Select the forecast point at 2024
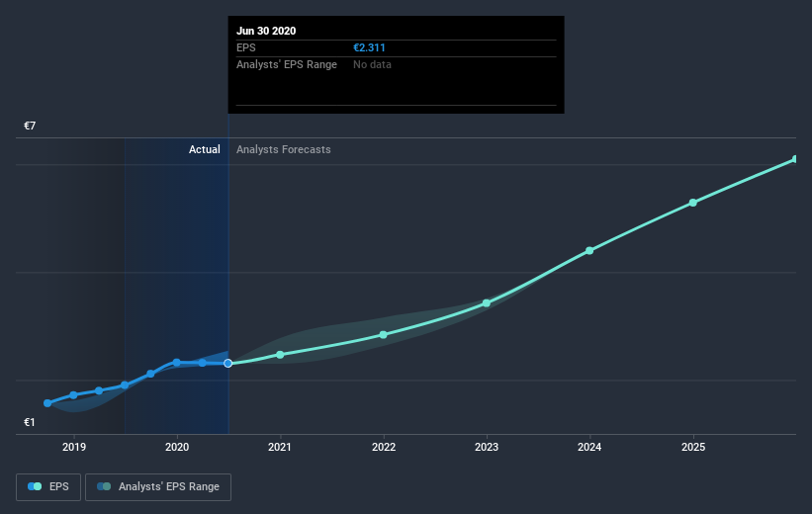Viewport: 812px width, 514px height. (x=589, y=250)
